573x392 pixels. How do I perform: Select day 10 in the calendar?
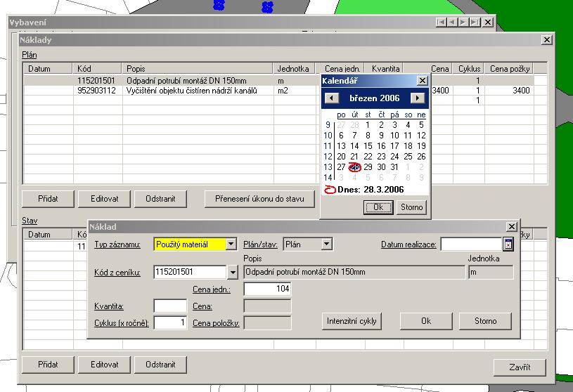tap(394, 136)
